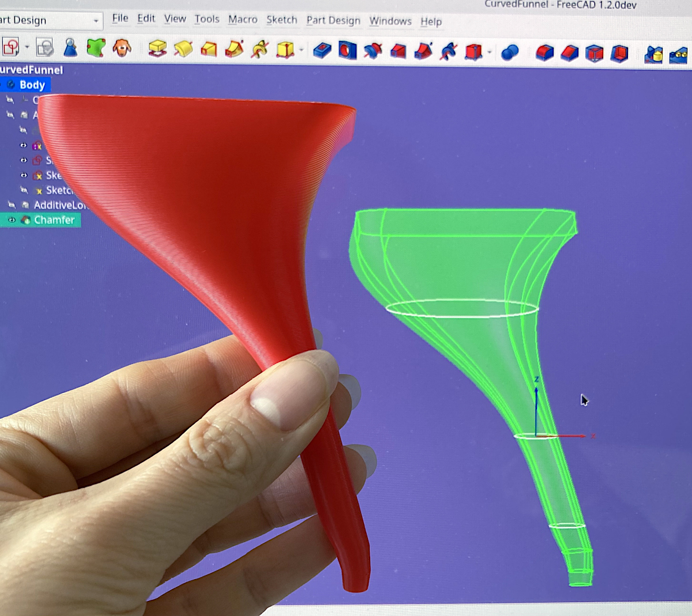The width and height of the screenshot is (692, 616).
Task: Open the Help menu
Action: click(x=431, y=22)
